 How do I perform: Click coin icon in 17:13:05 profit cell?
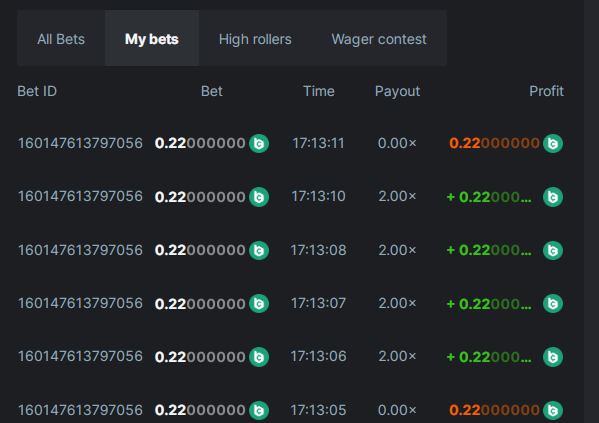pos(553,410)
